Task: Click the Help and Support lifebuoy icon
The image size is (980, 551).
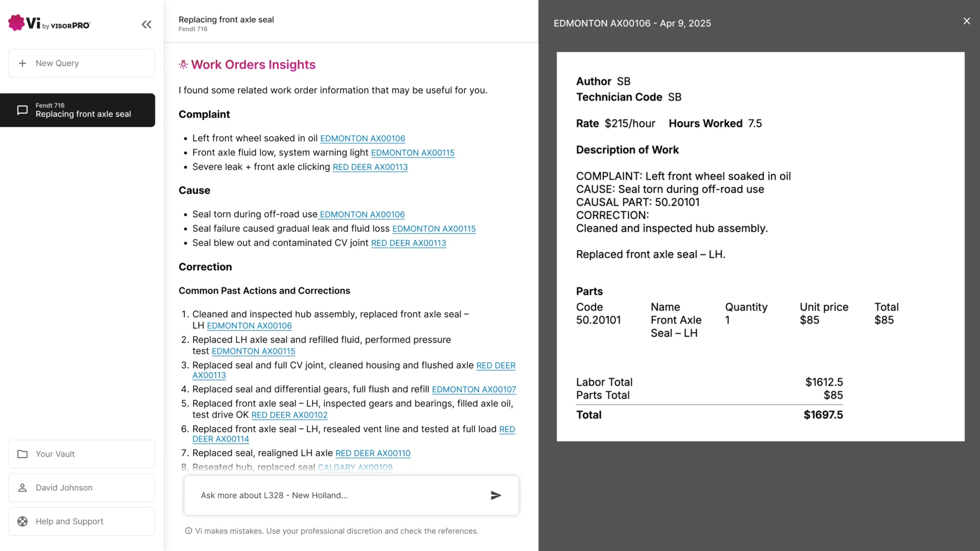Action: [x=22, y=521]
